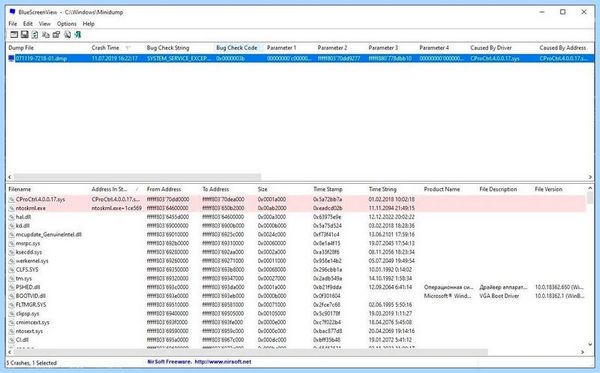This screenshot has height=373, width=600.
Task: Click the Copy Selected Items toolbar icon
Action: [46, 35]
